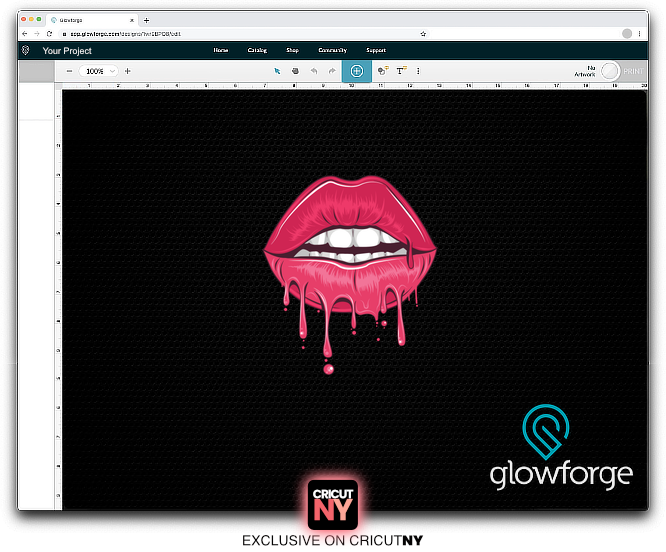Open a new browser tab
The height and width of the screenshot is (552, 666).
pyautogui.click(x=147, y=20)
